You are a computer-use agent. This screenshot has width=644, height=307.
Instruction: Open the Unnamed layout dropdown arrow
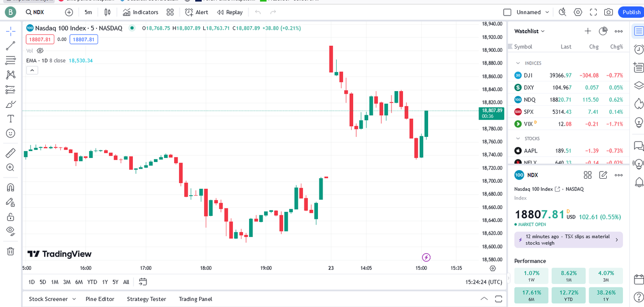click(x=547, y=12)
